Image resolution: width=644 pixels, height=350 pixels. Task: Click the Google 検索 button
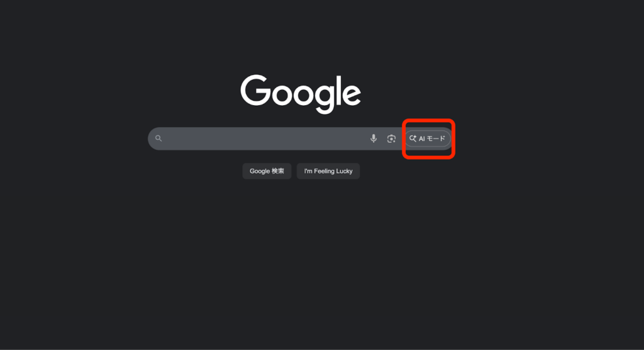(x=267, y=171)
